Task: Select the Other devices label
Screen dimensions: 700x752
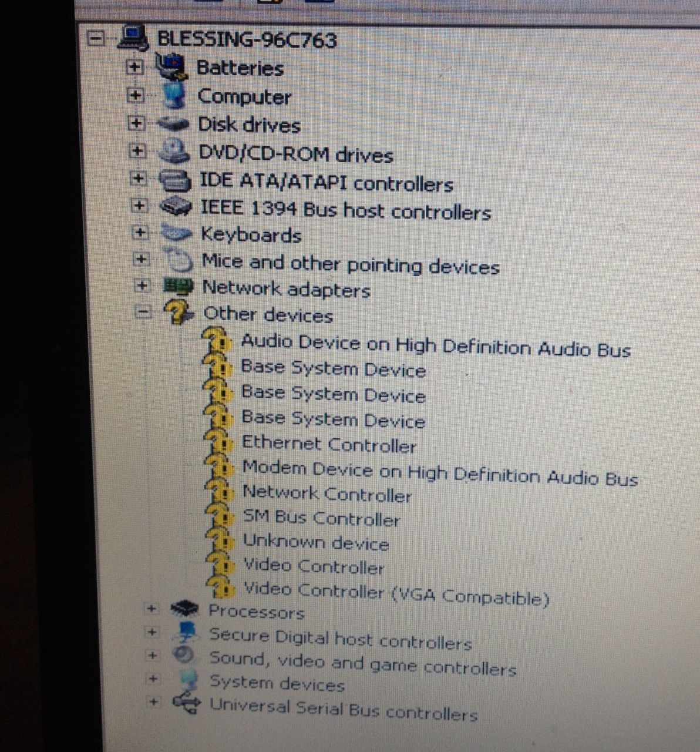Action: pos(268,314)
